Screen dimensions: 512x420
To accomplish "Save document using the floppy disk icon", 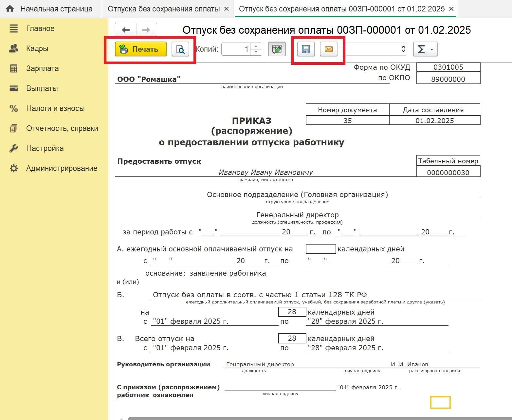I will [306, 49].
